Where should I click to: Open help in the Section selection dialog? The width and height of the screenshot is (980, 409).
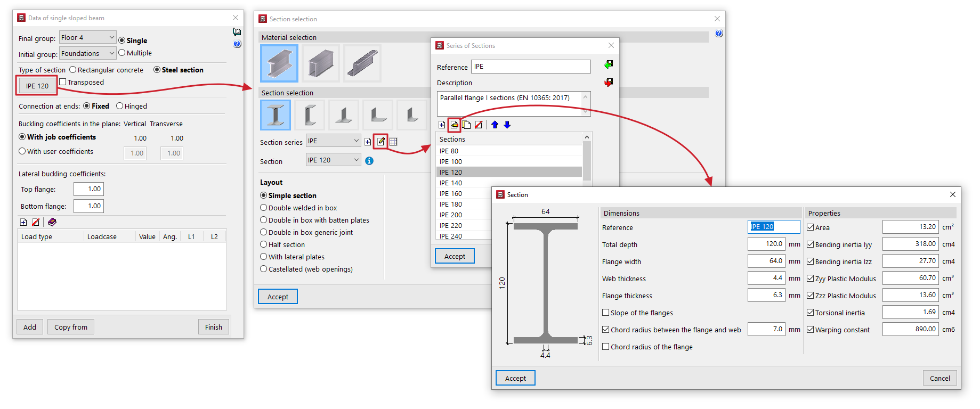[719, 34]
